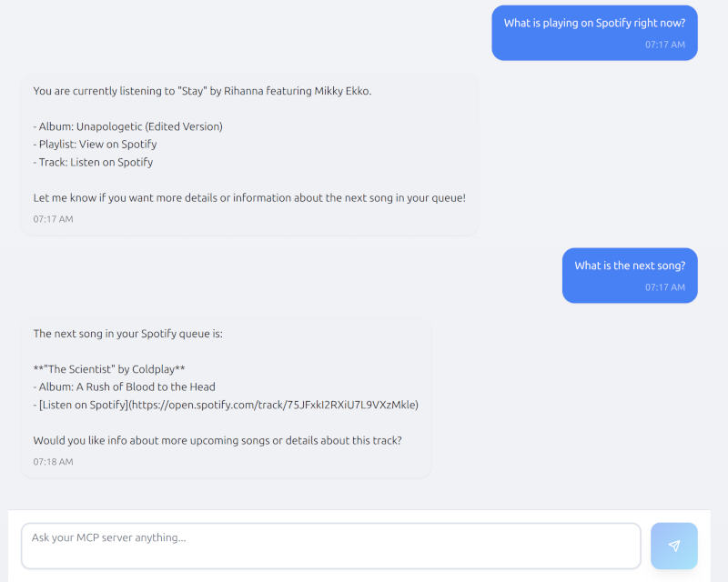Click the Album: Unapologetic detail line

point(127,125)
